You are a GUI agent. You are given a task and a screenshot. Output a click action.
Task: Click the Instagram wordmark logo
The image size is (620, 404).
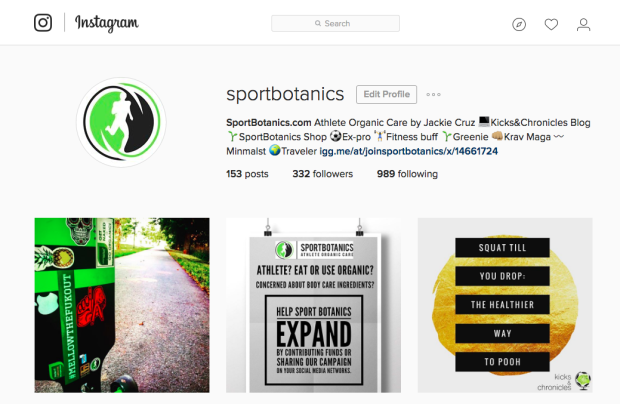tap(107, 23)
